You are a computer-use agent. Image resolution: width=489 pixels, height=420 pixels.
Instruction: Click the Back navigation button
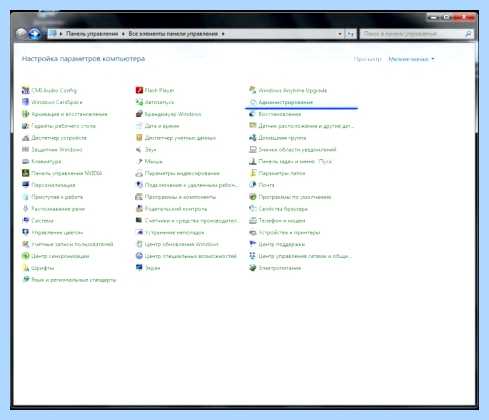(x=21, y=33)
